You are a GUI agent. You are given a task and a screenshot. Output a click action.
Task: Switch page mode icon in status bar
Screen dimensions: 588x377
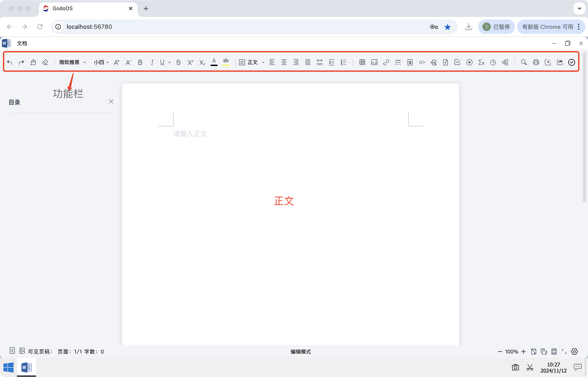(x=22, y=351)
